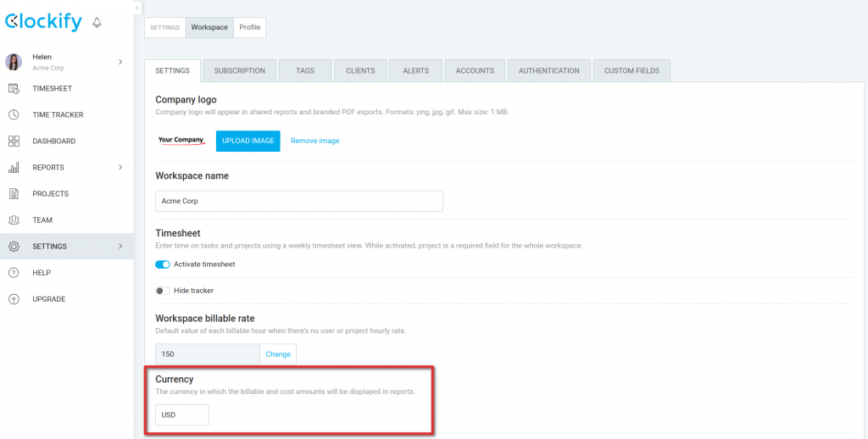Viewport: 868px width, 439px height.
Task: Expand the Helen Acme Corp workspace chevron
Action: (x=120, y=62)
